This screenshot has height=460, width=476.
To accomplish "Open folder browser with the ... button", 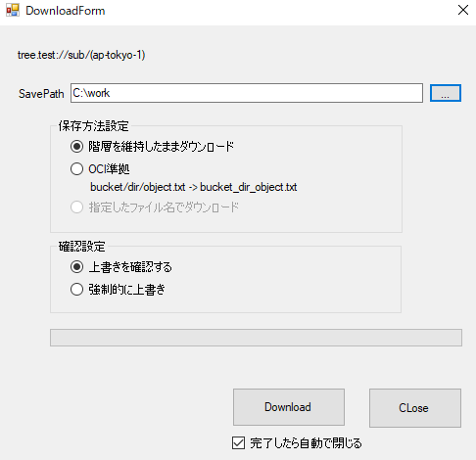I will 446,93.
